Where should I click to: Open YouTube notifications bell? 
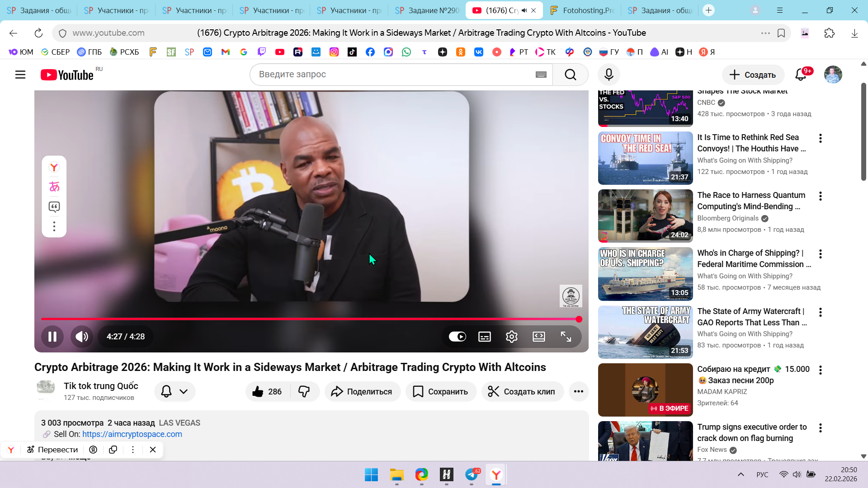pos(801,75)
